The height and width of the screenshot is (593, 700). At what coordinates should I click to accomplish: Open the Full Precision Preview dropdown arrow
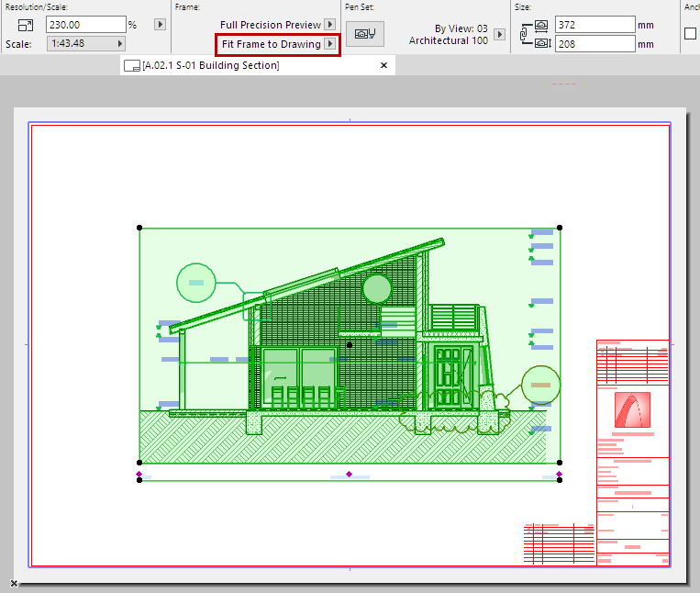pyautogui.click(x=330, y=25)
